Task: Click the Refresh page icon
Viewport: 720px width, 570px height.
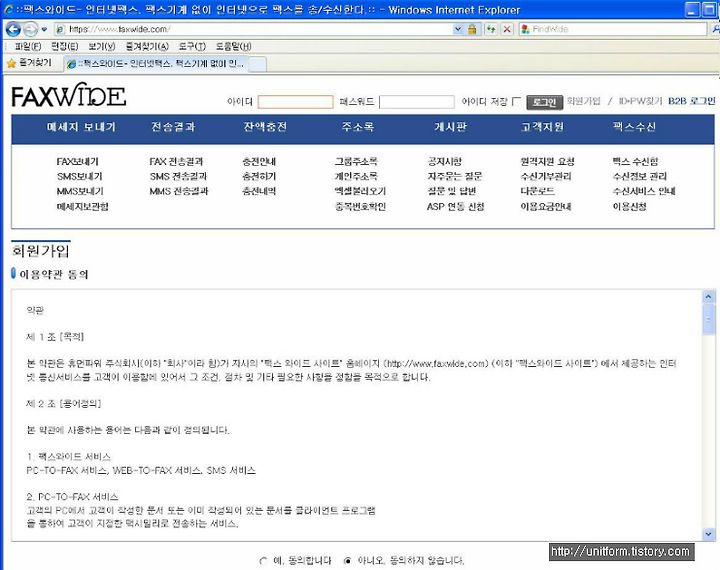Action: pos(491,29)
